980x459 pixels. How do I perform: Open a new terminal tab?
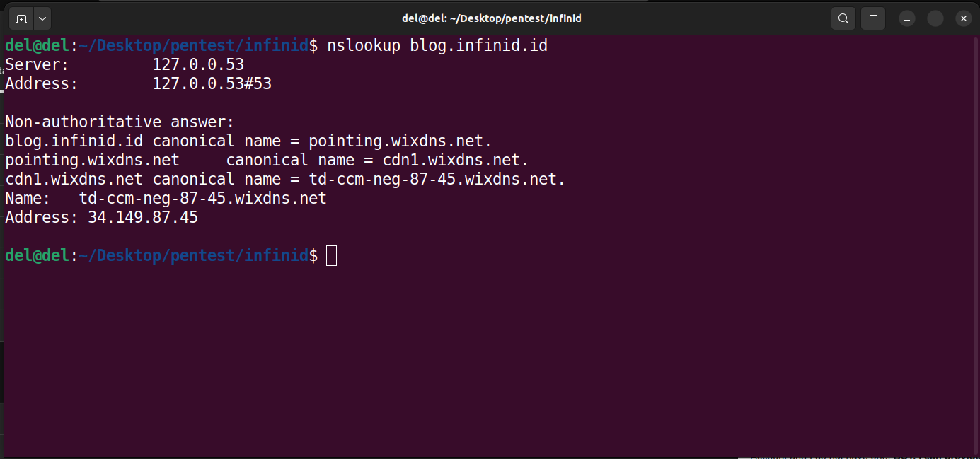pyautogui.click(x=22, y=18)
